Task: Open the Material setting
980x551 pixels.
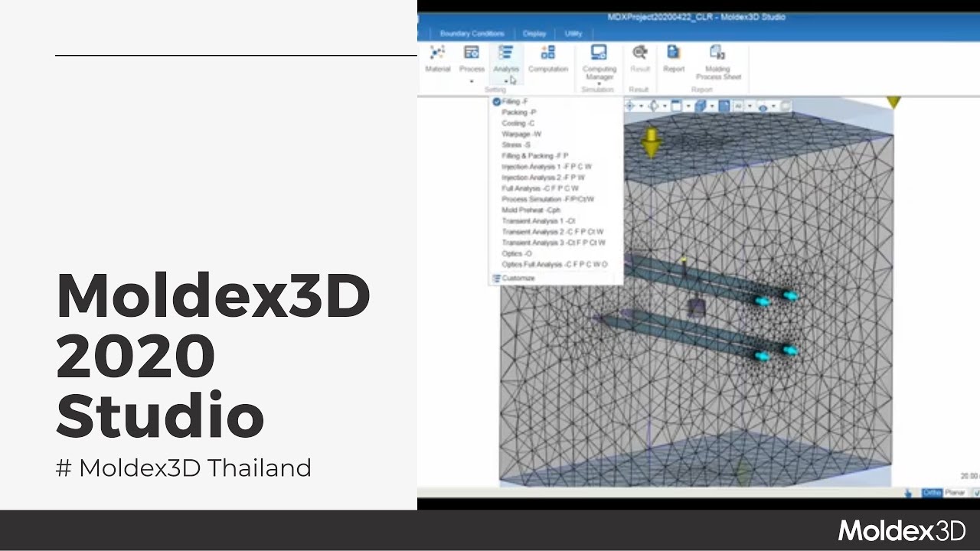Action: (437, 59)
